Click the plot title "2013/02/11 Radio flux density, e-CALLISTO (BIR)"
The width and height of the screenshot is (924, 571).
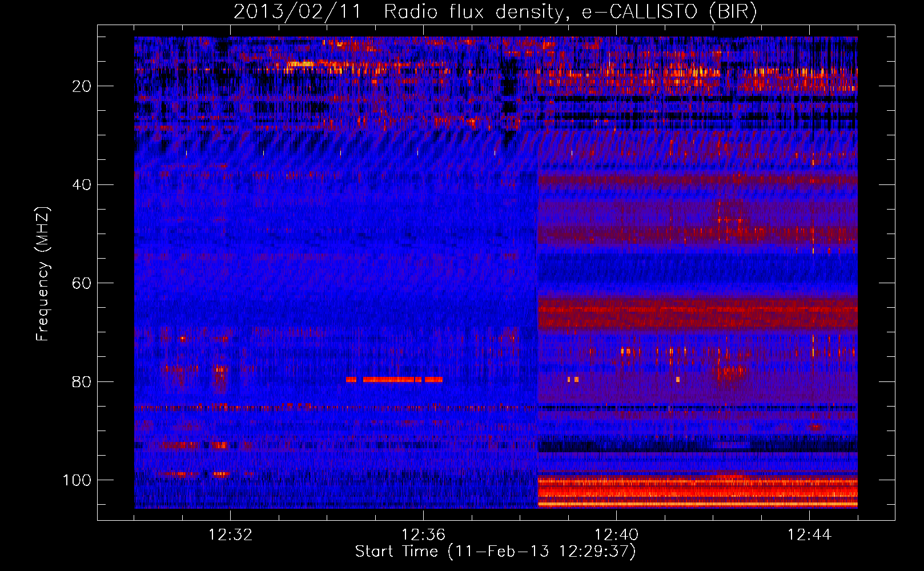click(495, 11)
